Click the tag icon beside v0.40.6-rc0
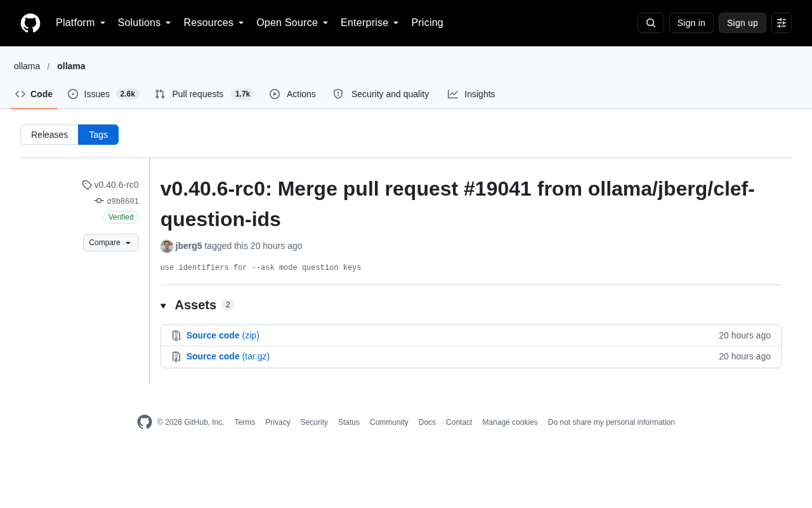This screenshot has width=812, height=508. (x=87, y=185)
